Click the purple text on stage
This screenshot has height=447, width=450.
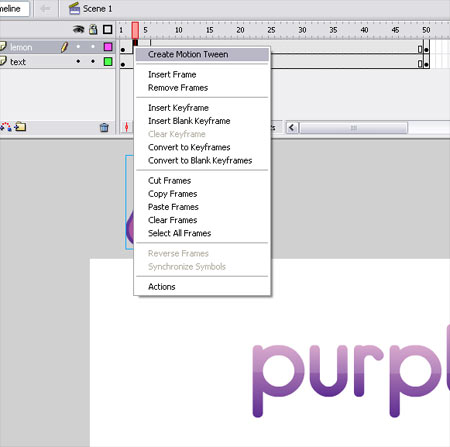pos(351,370)
